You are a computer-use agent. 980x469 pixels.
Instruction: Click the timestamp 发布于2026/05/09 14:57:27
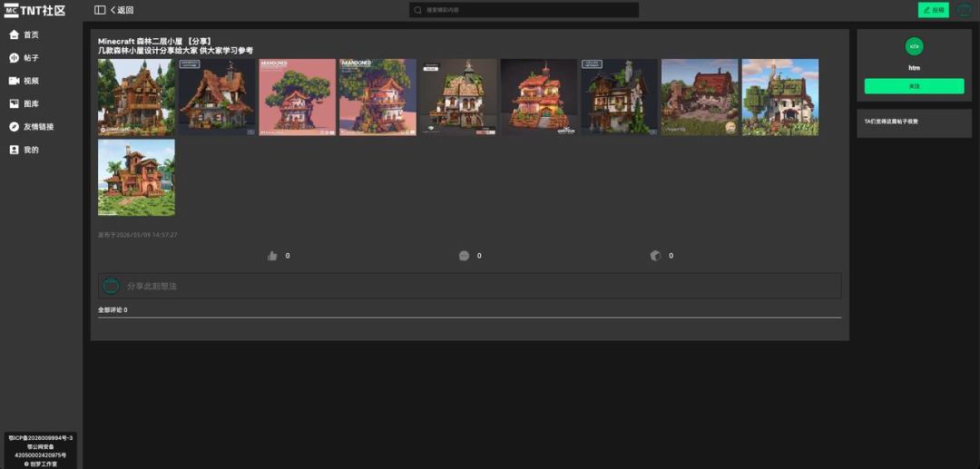coord(138,235)
